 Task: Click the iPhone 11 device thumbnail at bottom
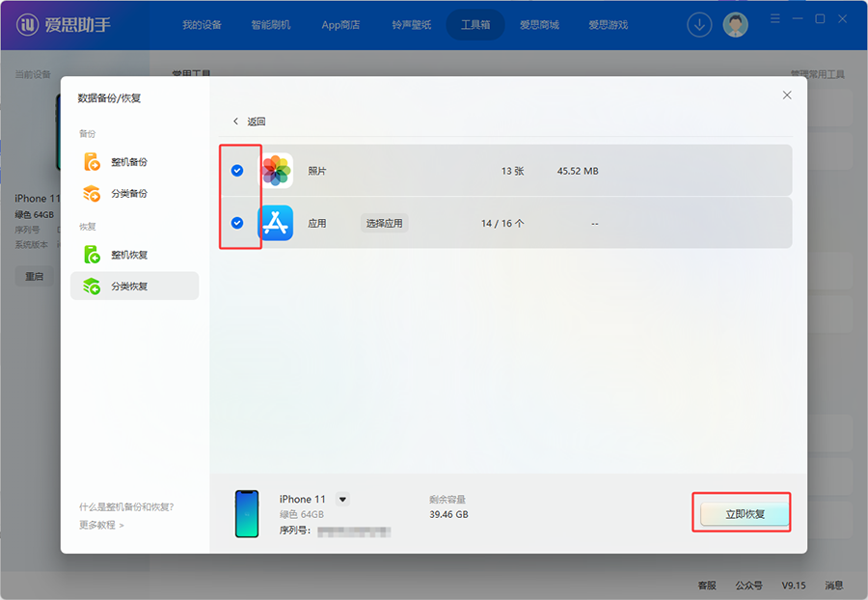click(247, 513)
